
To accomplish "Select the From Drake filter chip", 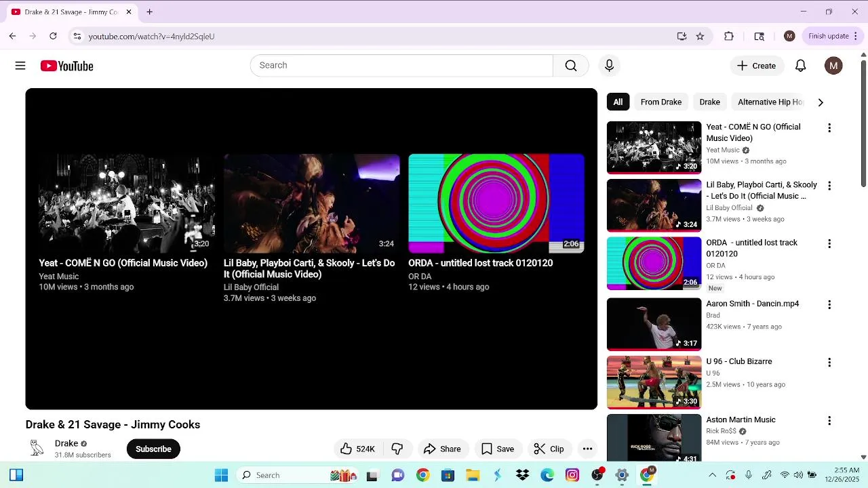I will [661, 102].
